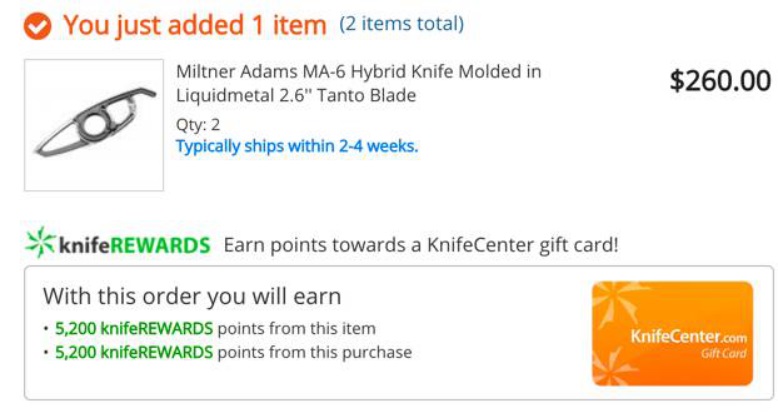Select the You just added 1 item heading
The width and height of the screenshot is (778, 413).
195,25
